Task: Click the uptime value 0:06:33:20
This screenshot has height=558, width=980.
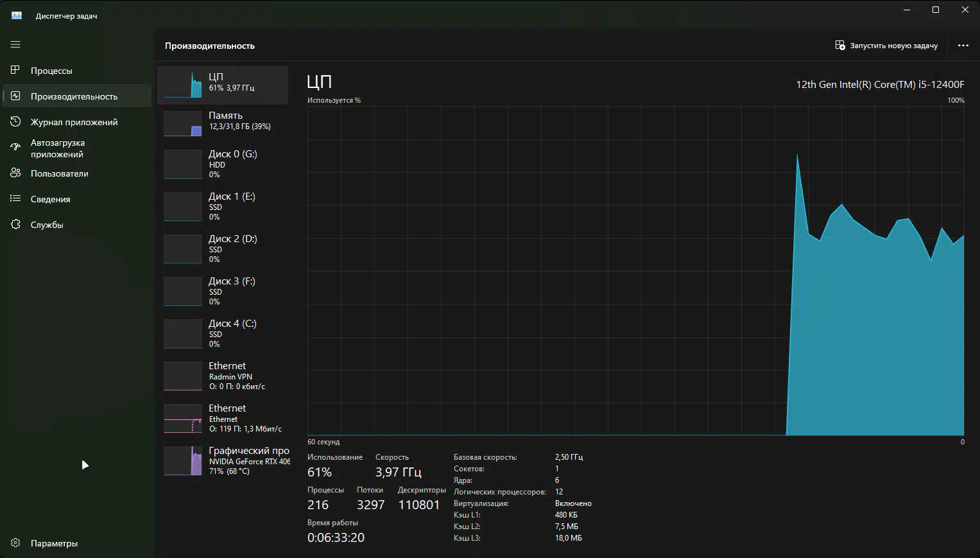Action: click(x=336, y=537)
